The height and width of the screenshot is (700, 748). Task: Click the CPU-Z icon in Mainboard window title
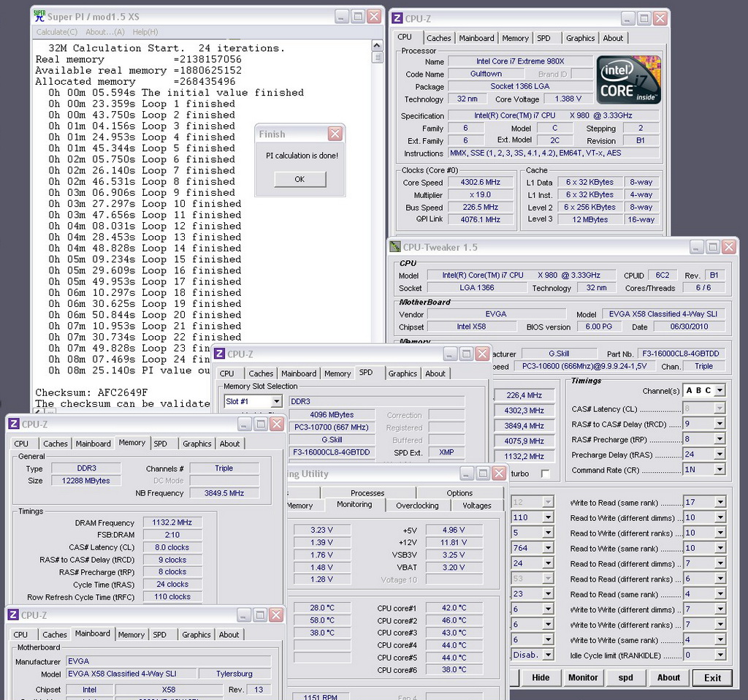[14, 615]
